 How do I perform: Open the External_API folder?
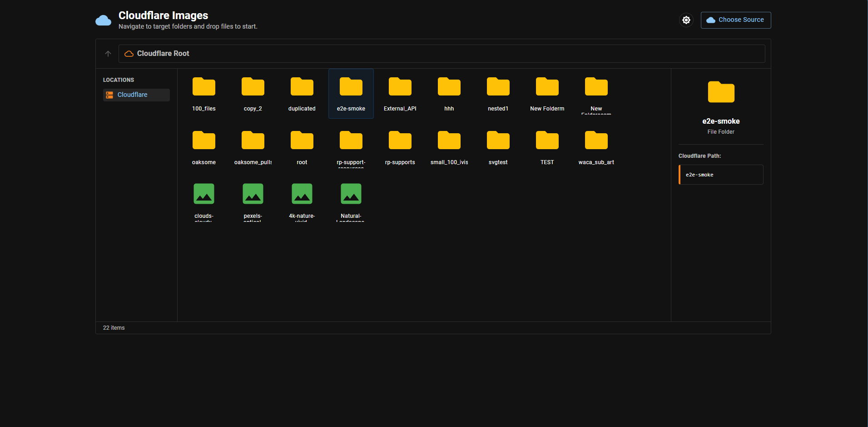[400, 94]
